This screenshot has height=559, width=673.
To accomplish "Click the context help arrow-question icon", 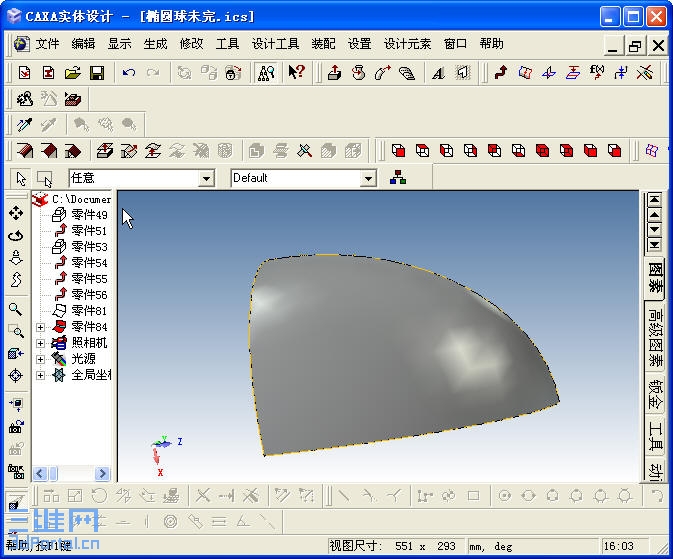I will point(297,72).
